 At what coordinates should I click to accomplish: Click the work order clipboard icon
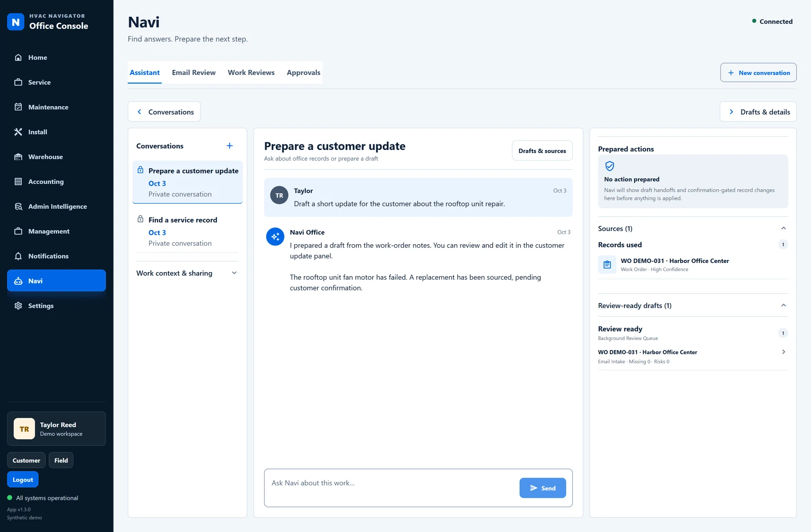tap(607, 264)
